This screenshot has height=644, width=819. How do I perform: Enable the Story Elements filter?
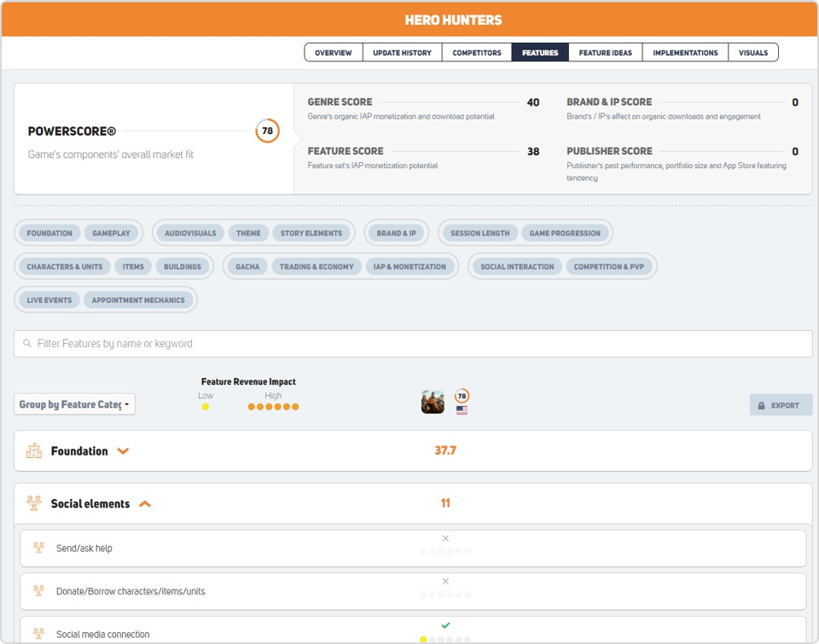(311, 233)
